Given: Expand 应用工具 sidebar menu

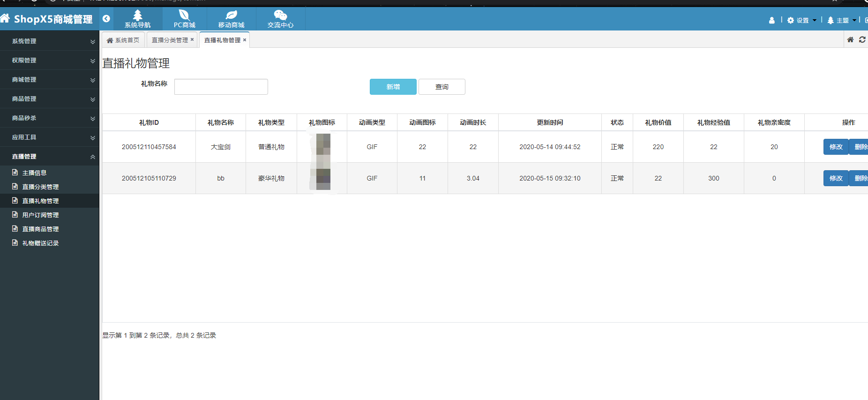Looking at the screenshot, I should pos(50,137).
